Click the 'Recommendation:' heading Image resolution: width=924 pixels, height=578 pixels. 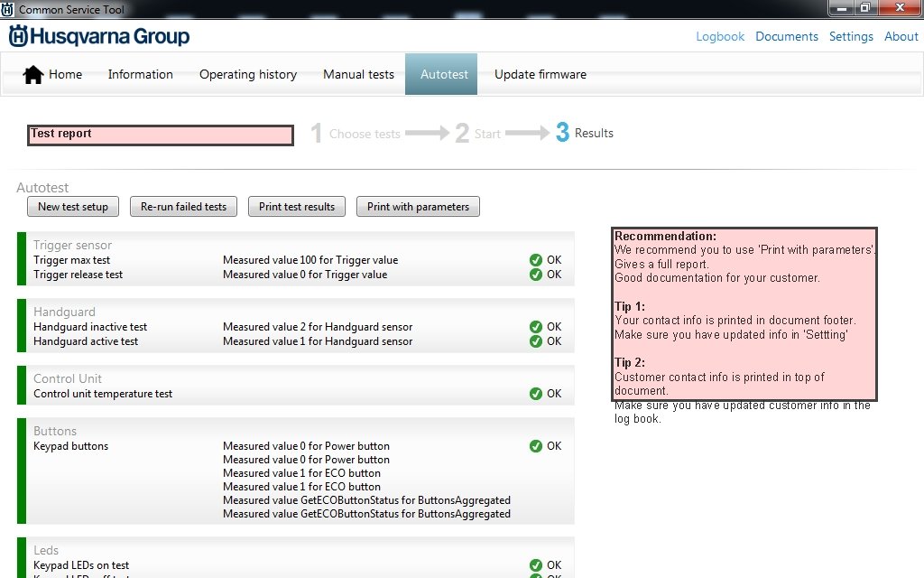(665, 236)
